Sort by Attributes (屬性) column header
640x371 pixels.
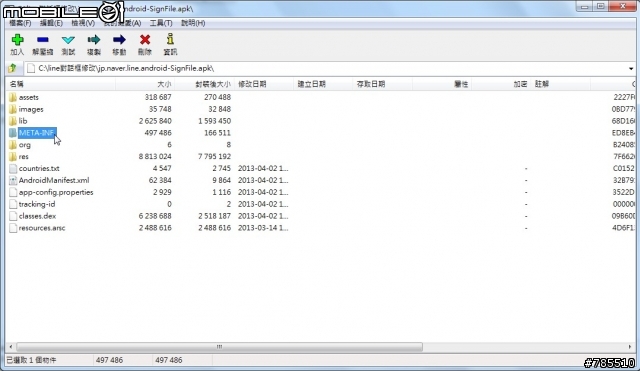point(442,84)
